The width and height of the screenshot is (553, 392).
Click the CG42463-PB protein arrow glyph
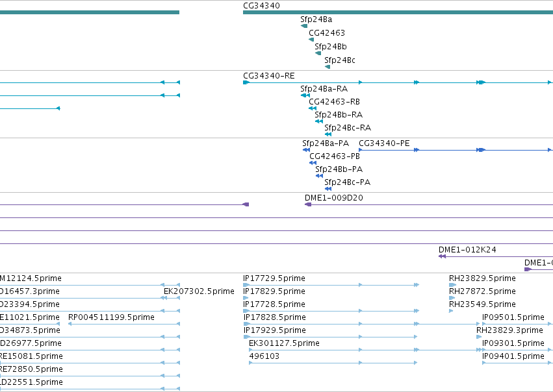pyautogui.click(x=313, y=163)
